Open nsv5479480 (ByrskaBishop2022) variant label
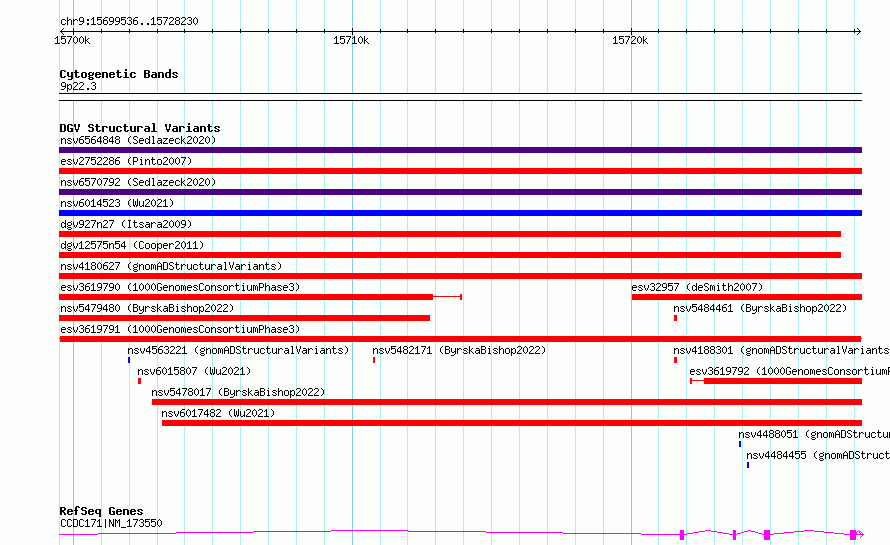 (x=147, y=308)
